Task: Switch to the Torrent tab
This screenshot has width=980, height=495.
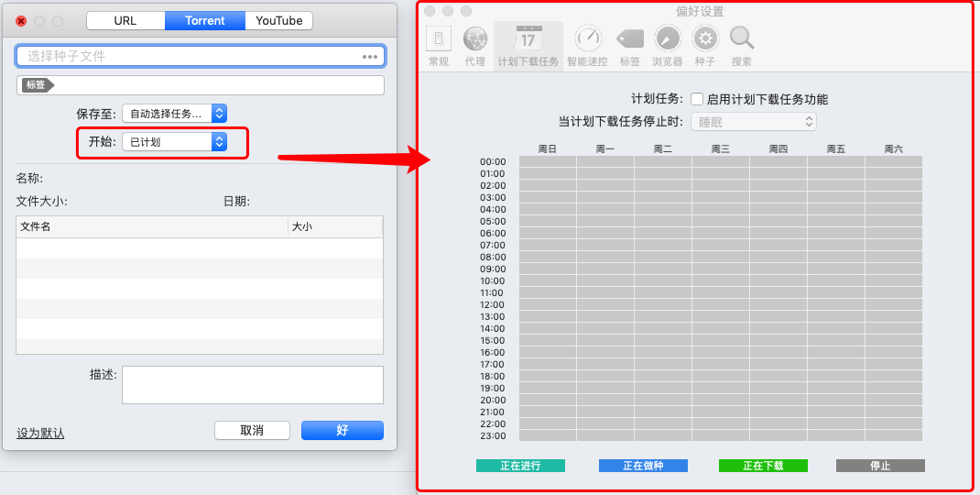Action: click(205, 21)
